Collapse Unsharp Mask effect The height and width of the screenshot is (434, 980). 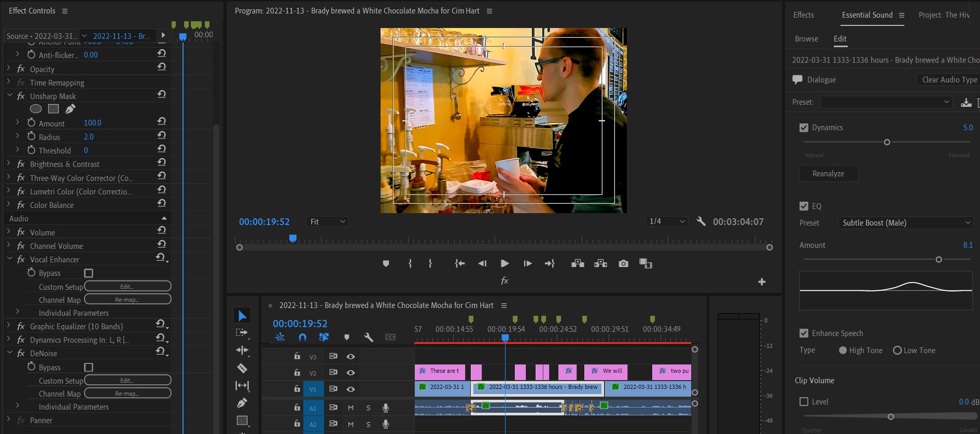(x=10, y=96)
